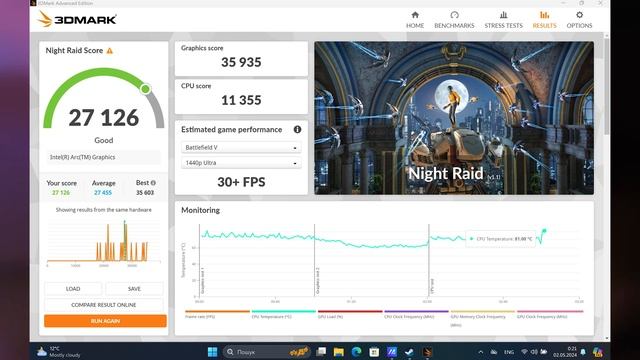The height and width of the screenshot is (360, 640).
Task: Toggle CPU Temperature legend line
Action: pos(284,314)
